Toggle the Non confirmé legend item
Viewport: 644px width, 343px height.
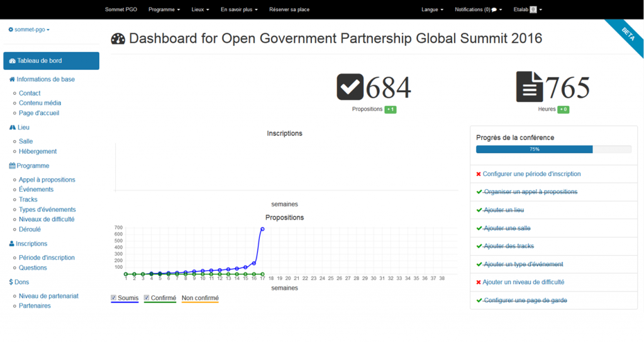(x=200, y=298)
